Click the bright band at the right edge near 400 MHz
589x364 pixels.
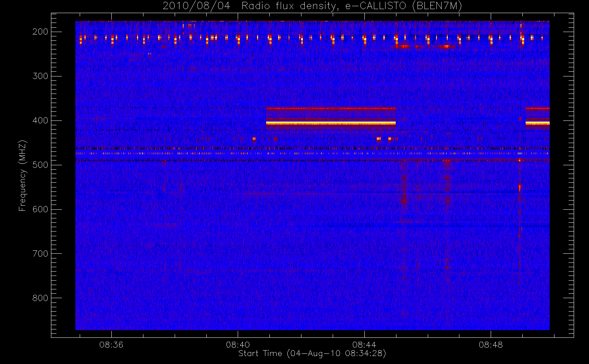click(x=537, y=123)
